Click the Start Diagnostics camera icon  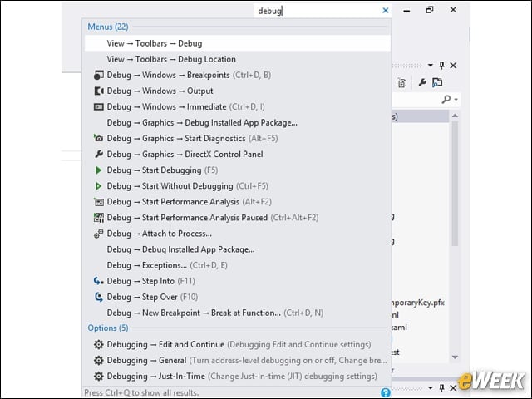98,139
